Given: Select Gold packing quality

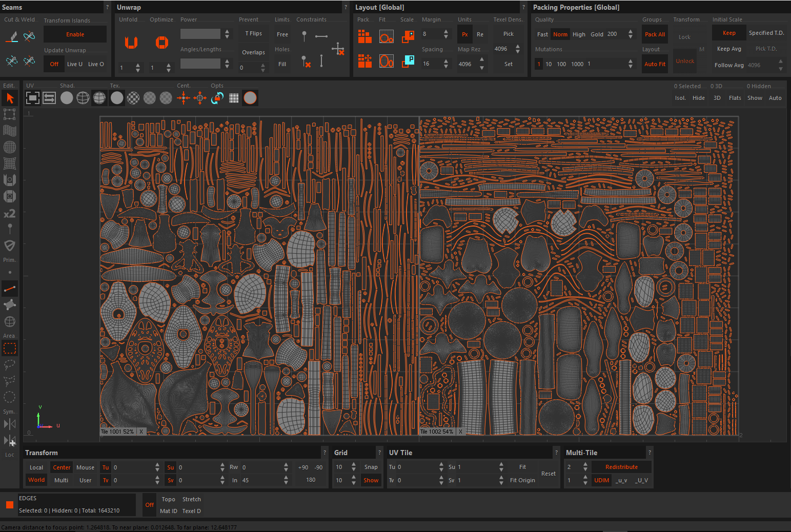Looking at the screenshot, I should [597, 34].
